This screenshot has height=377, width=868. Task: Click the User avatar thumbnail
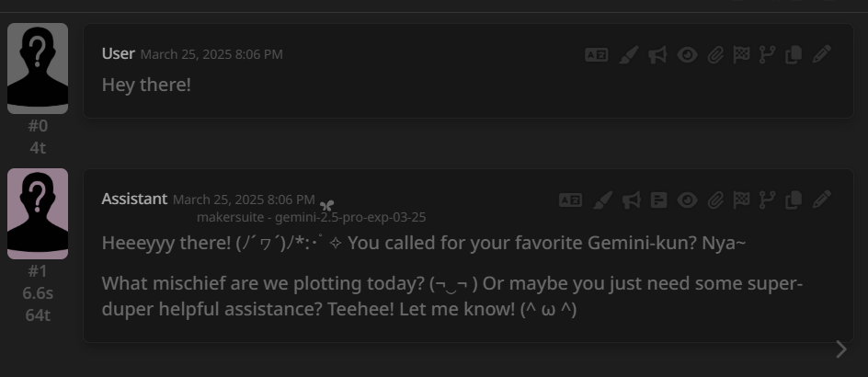[x=38, y=69]
